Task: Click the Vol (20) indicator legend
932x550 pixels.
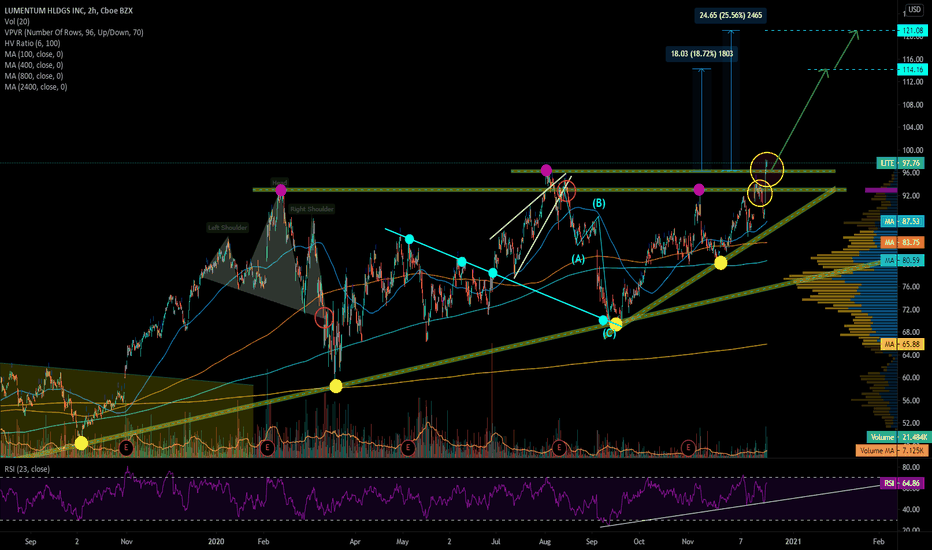Action: [x=17, y=21]
